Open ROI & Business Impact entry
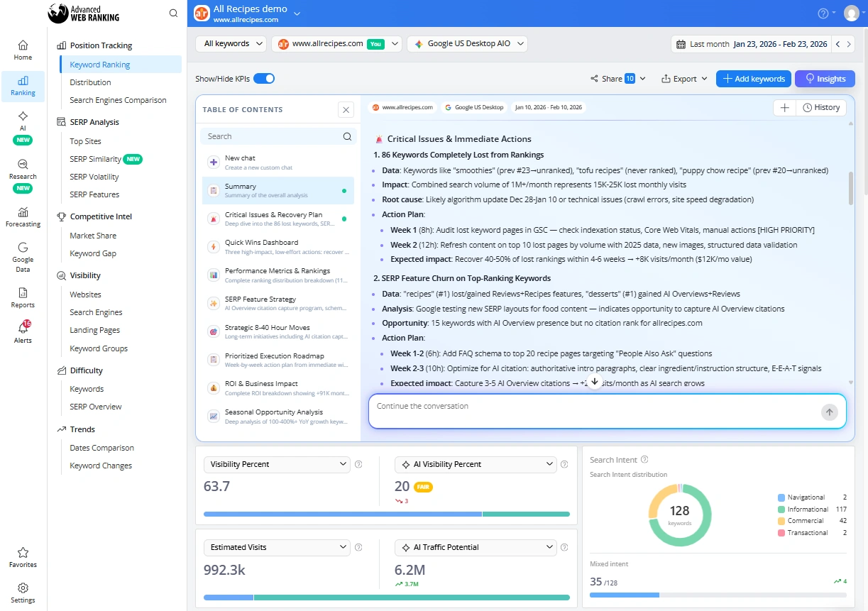868x611 pixels. (278, 387)
